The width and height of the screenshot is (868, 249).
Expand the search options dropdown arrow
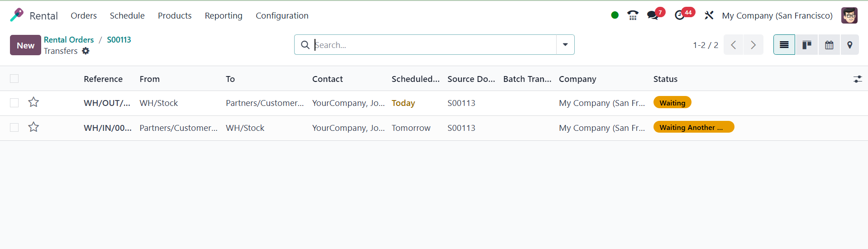click(565, 45)
